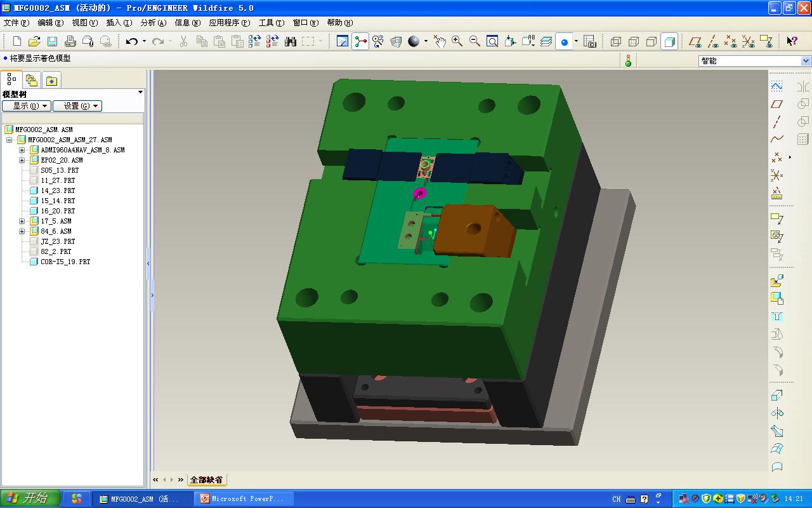Image resolution: width=812 pixels, height=508 pixels.
Task: Open the 插入(I) menu
Action: pos(119,23)
